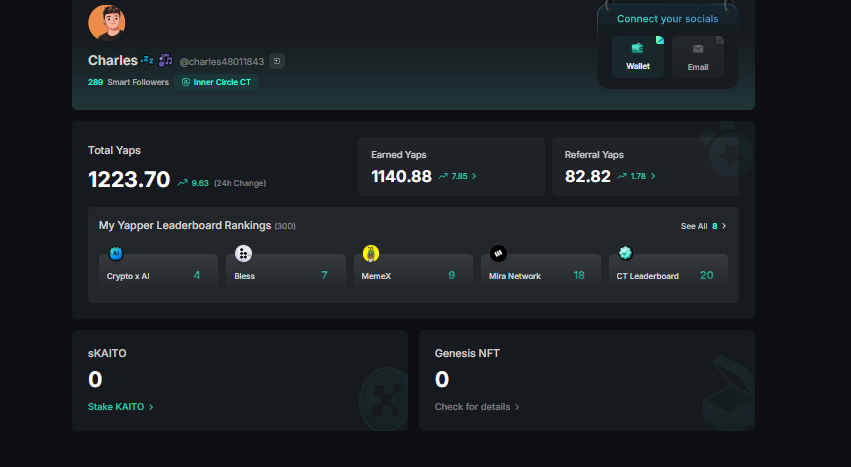The width and height of the screenshot is (851, 467).
Task: Open the Referral Yaps card
Action: (x=645, y=166)
